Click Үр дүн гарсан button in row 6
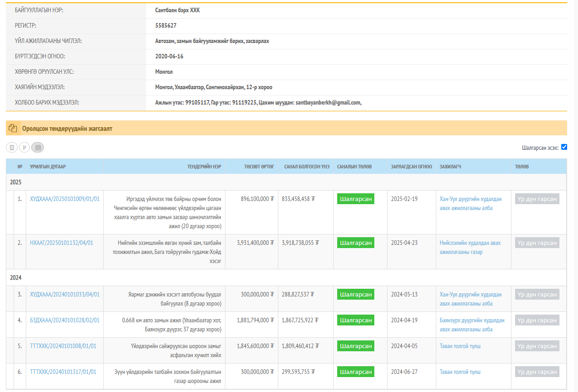Image resolution: width=578 pixels, height=392 pixels. pyautogui.click(x=537, y=372)
